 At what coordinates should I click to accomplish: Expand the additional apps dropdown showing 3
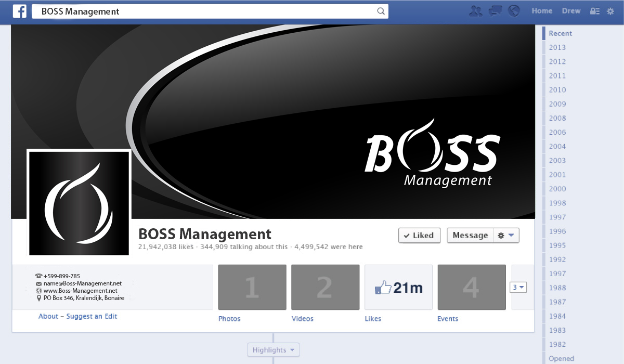click(518, 287)
